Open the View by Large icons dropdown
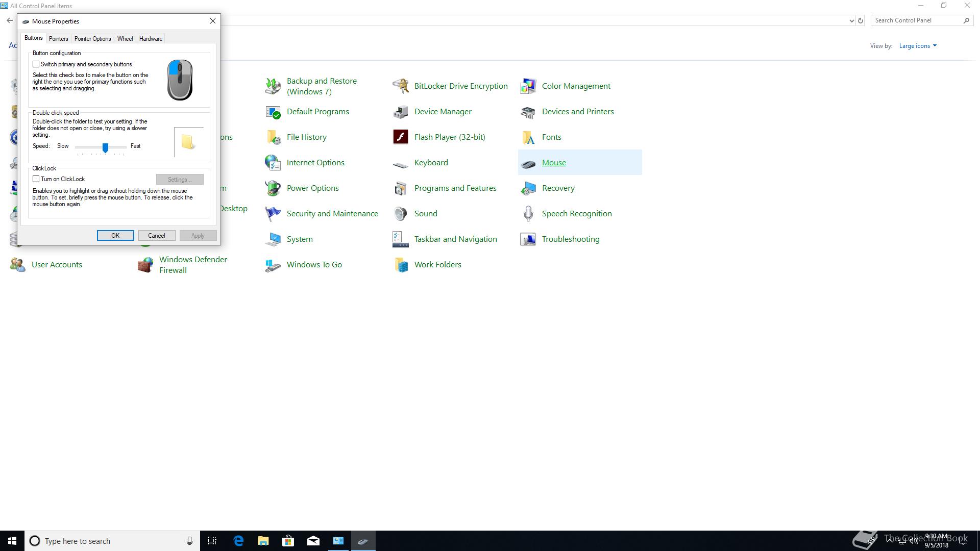This screenshot has height=551, width=980. click(918, 46)
